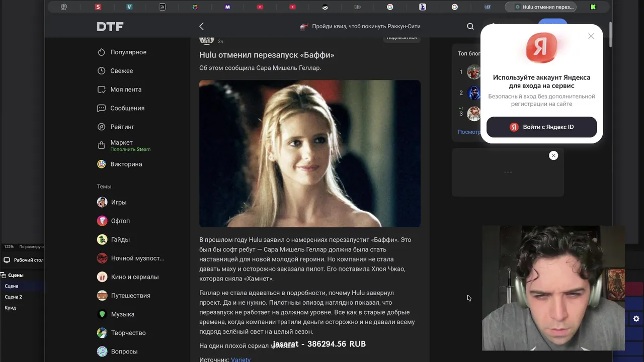Click the Сцены panel header icon
Screen dimensions: 644x362
point(3,275)
